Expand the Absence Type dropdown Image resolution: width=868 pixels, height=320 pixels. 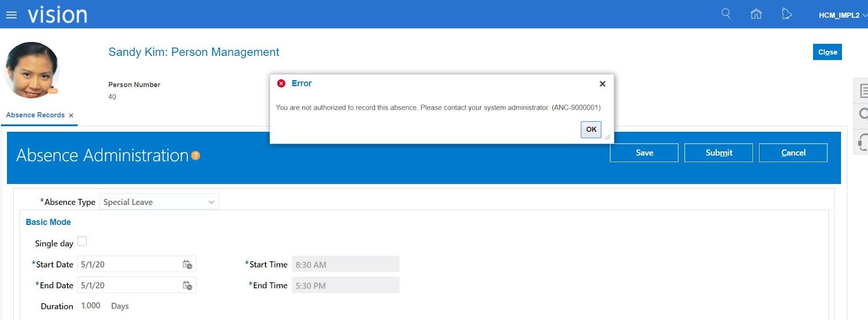pos(159,202)
